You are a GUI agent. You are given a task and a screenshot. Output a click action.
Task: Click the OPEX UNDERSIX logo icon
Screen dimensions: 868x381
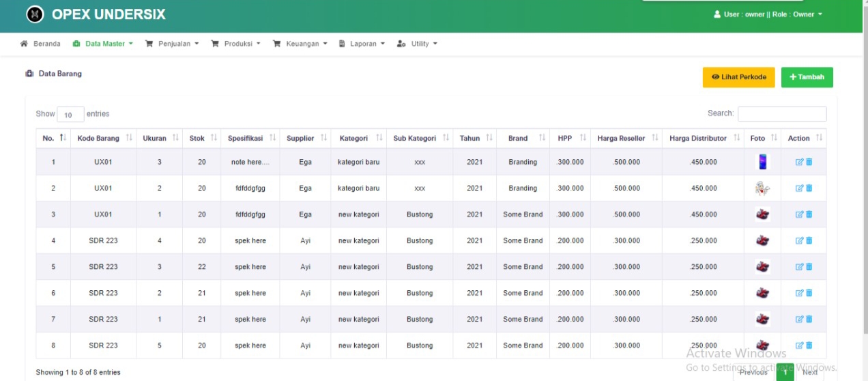(x=35, y=14)
